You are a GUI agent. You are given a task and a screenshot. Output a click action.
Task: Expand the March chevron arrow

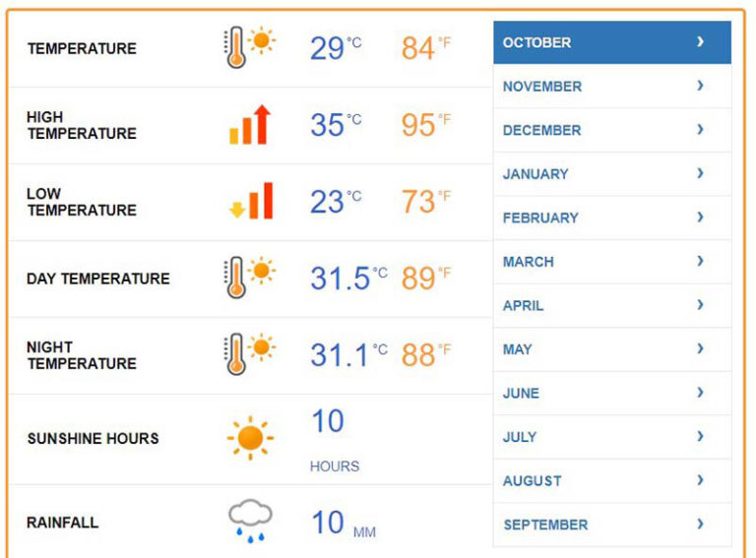[x=700, y=262]
